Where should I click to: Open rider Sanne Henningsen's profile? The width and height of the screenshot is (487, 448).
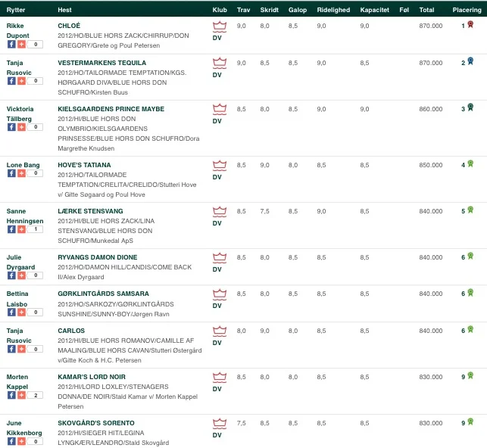pyautogui.click(x=25, y=216)
